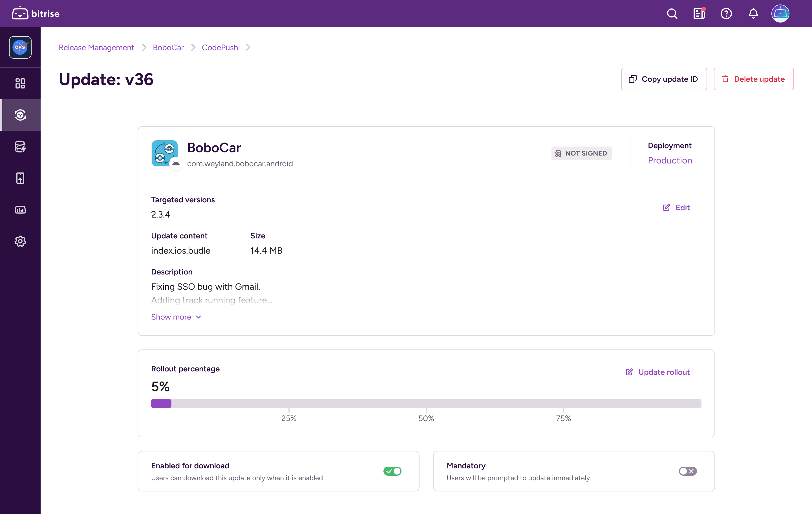Click the Update: v36 heading
Screen dimensions: 812x514
click(x=106, y=79)
